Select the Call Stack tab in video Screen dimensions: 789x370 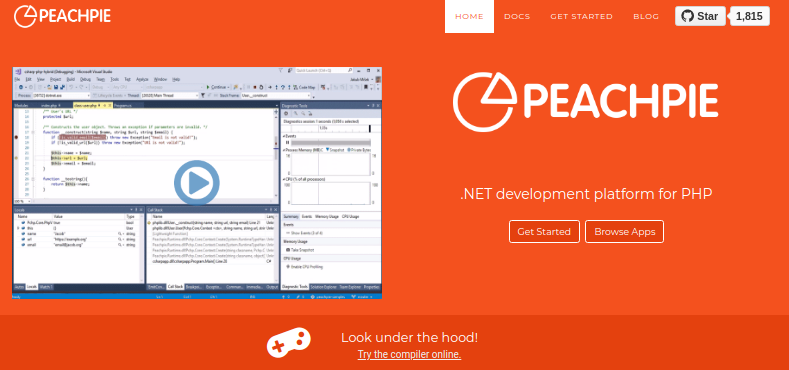[175, 287]
